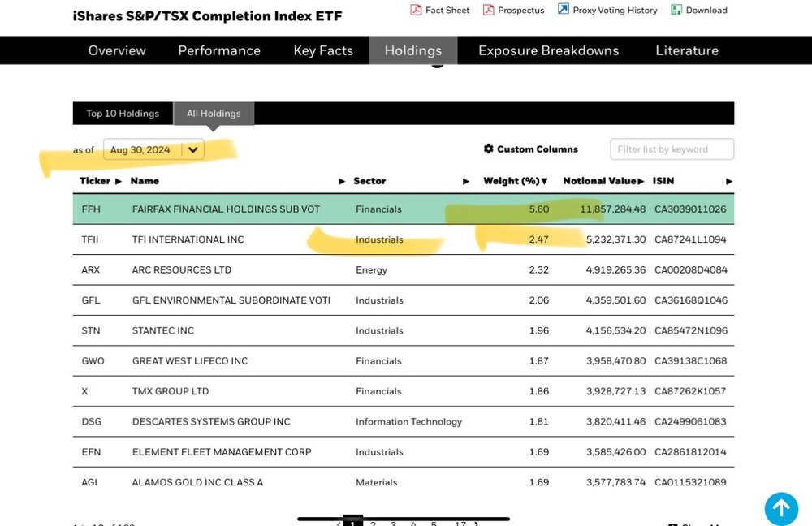Click ELEMENT FLEET MANAGEMENT CORP name
This screenshot has height=526, width=812.
point(222,452)
